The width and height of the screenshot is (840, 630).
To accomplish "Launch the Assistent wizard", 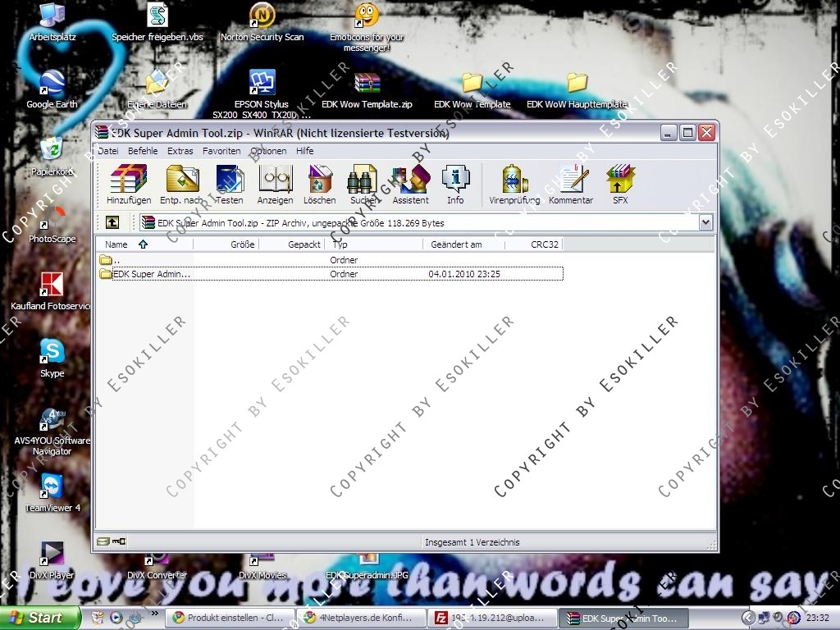I will (x=411, y=185).
